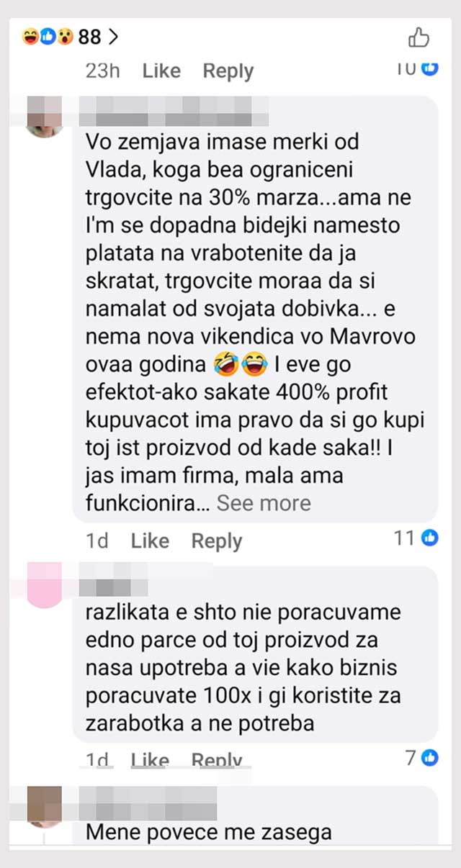Expand reactions via chevron next to 88
This screenshot has height=868, width=461.
[112, 36]
